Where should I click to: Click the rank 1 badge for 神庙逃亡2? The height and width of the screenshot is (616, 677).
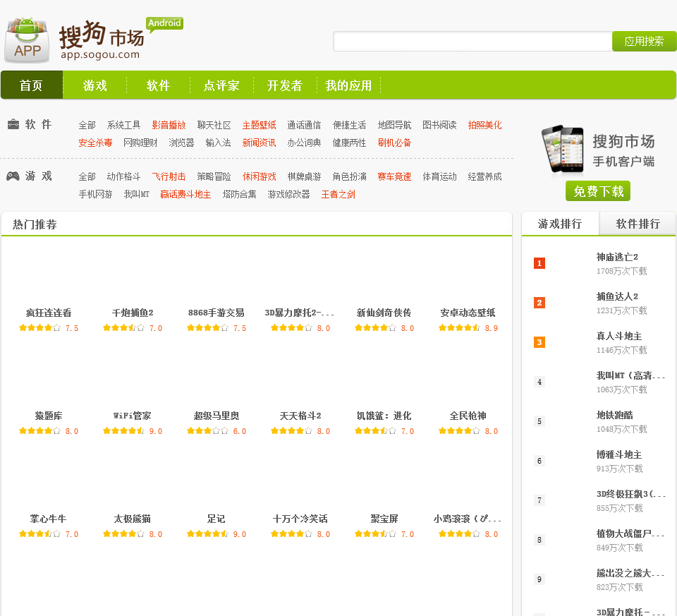539,263
